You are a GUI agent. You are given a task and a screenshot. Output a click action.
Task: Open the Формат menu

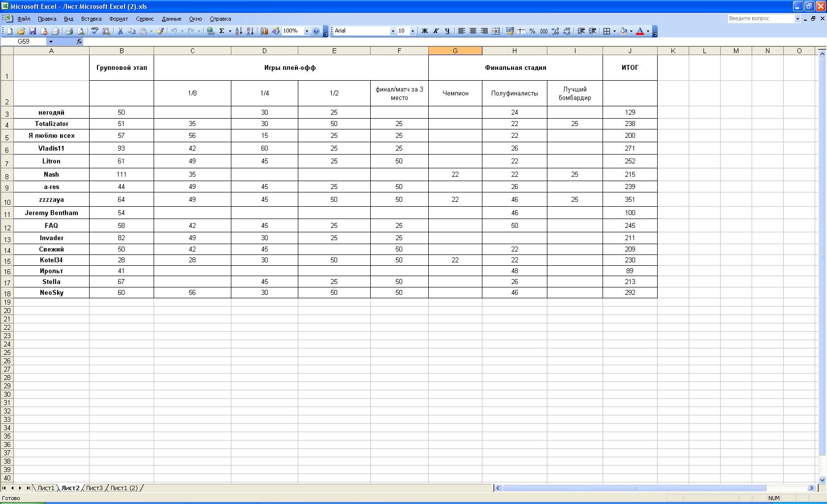coord(118,19)
